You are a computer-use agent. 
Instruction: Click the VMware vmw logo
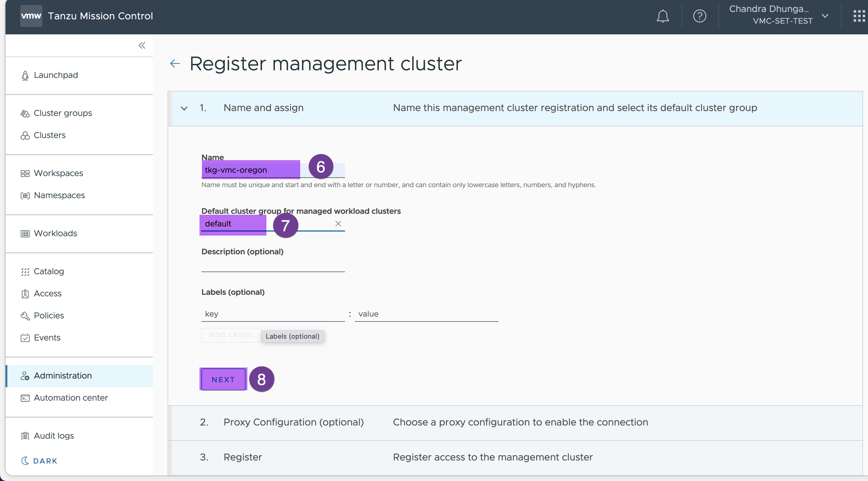[x=31, y=16]
